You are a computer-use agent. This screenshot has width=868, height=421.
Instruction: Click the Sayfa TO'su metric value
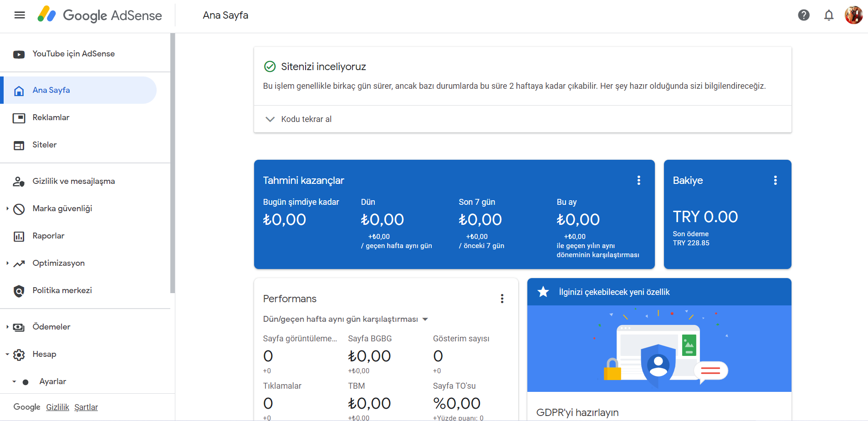[x=457, y=404]
